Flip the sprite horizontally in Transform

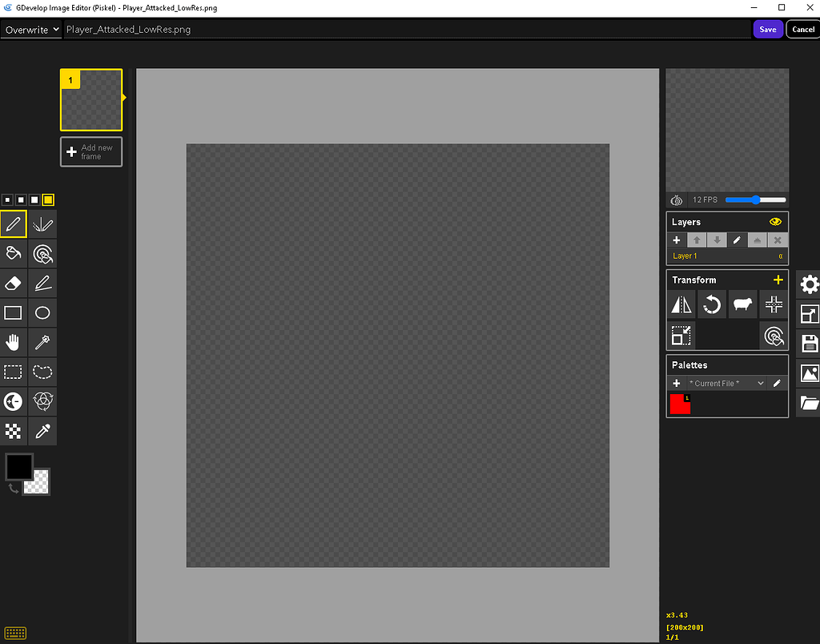[681, 304]
